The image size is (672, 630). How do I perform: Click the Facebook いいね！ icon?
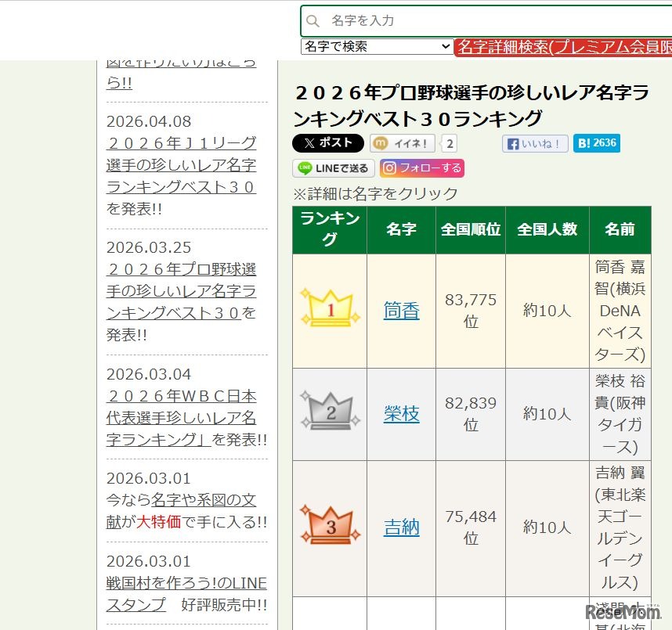click(534, 143)
